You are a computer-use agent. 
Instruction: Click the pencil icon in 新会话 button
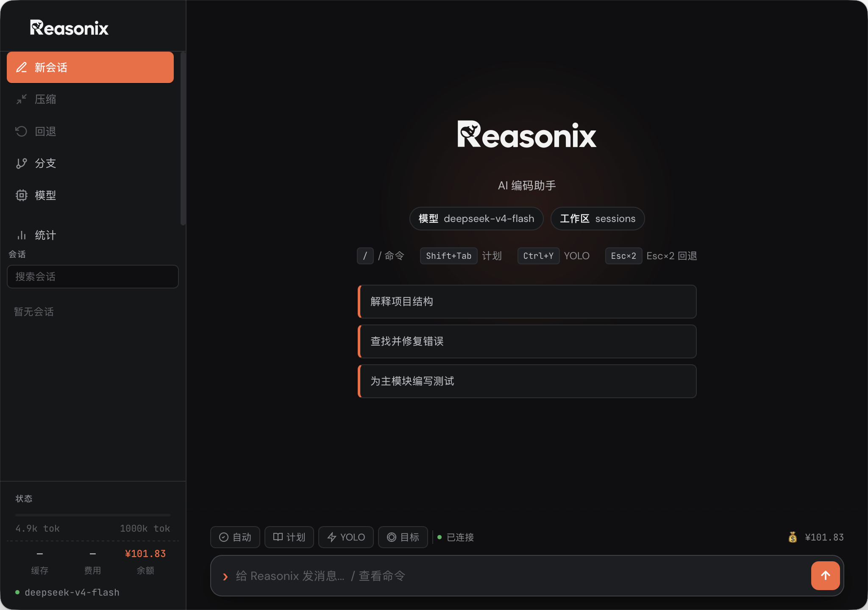(22, 67)
